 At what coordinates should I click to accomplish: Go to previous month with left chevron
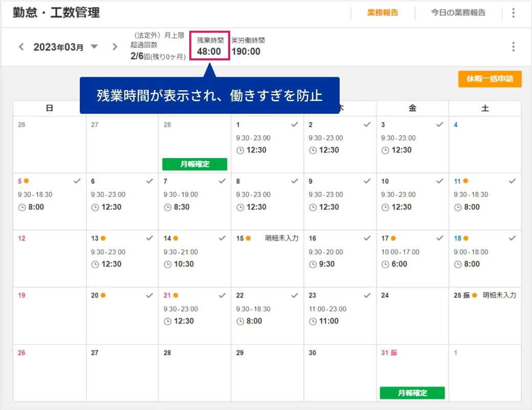coord(21,47)
